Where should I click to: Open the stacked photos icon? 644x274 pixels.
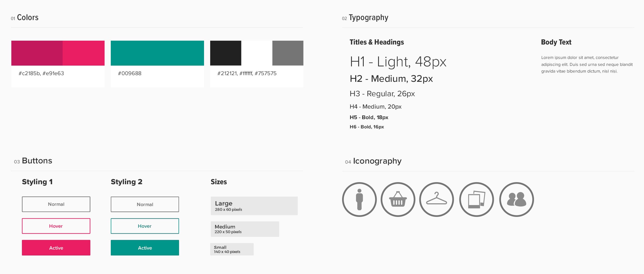[x=477, y=199]
